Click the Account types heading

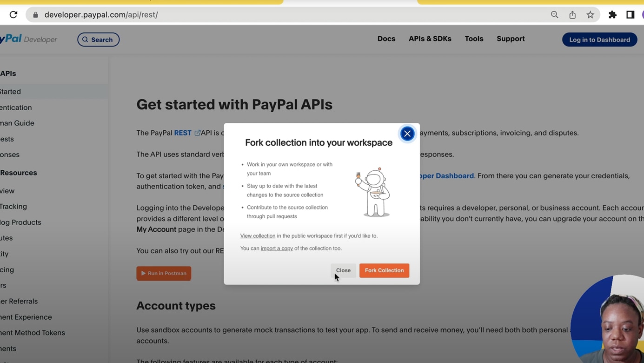point(176,306)
